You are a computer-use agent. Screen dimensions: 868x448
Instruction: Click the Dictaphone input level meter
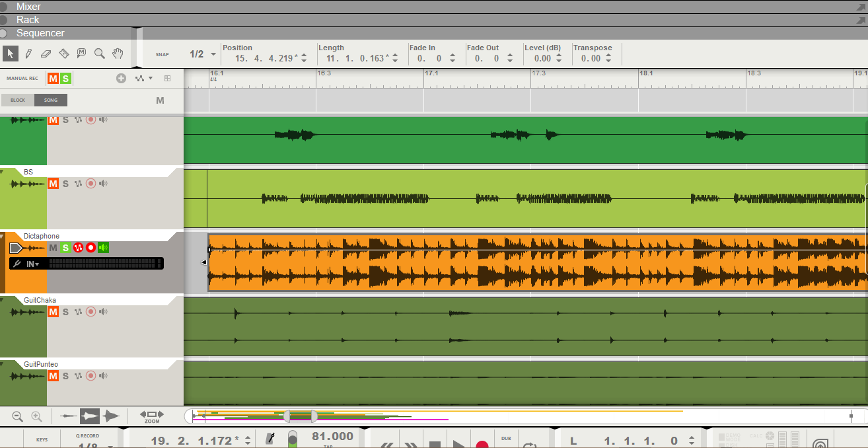[105, 264]
